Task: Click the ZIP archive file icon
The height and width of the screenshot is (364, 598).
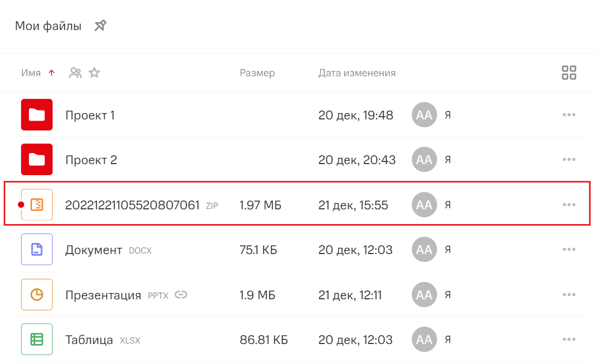Action: point(37,205)
